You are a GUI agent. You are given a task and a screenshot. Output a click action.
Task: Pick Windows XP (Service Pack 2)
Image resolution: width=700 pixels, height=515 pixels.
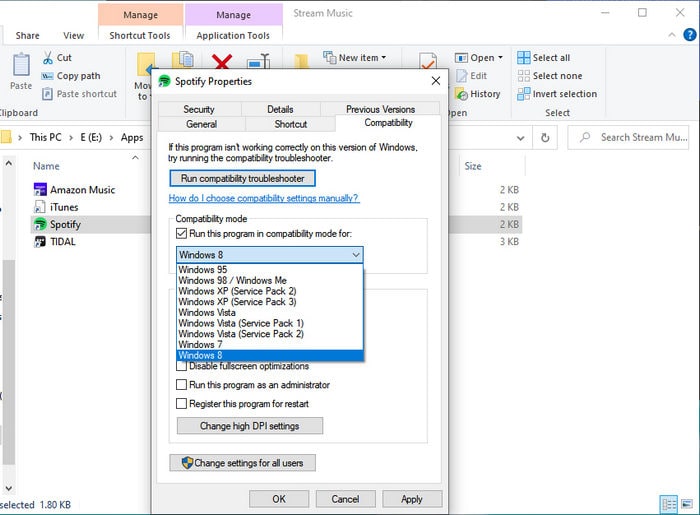(x=270, y=291)
